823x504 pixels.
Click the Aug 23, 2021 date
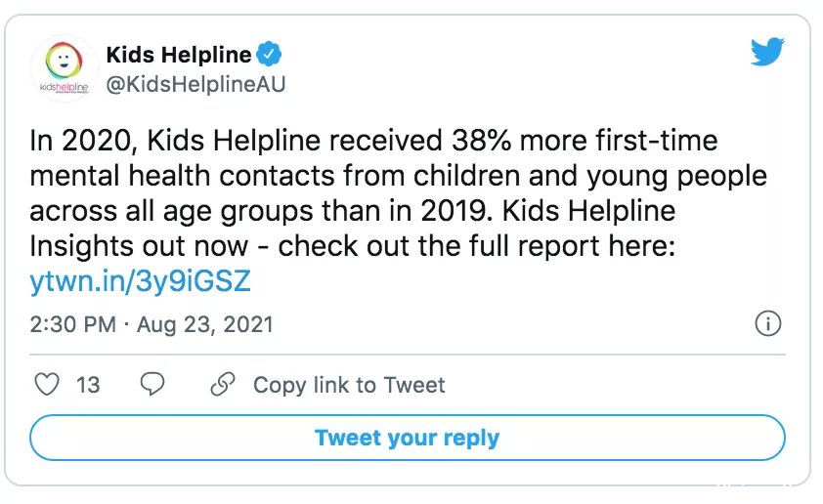(204, 324)
